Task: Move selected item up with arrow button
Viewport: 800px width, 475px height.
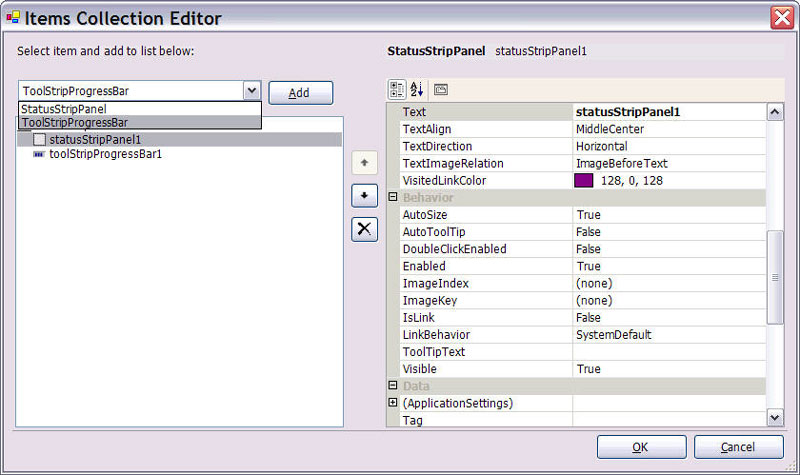Action: pos(364,163)
